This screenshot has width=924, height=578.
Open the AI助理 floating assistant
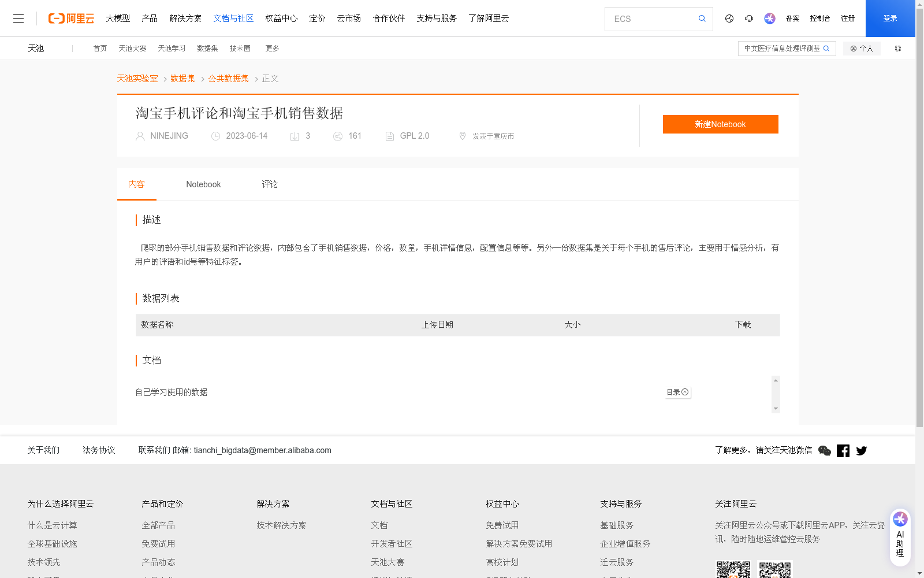coord(900,537)
